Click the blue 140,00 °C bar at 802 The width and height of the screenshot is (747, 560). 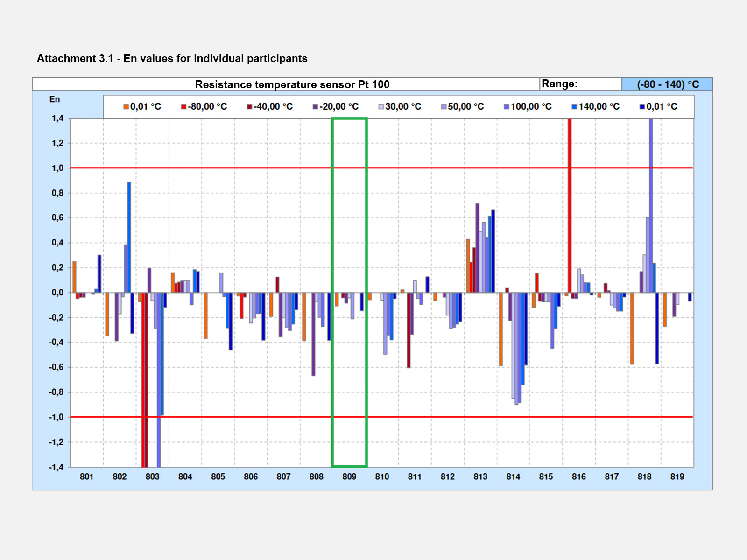pyautogui.click(x=129, y=238)
